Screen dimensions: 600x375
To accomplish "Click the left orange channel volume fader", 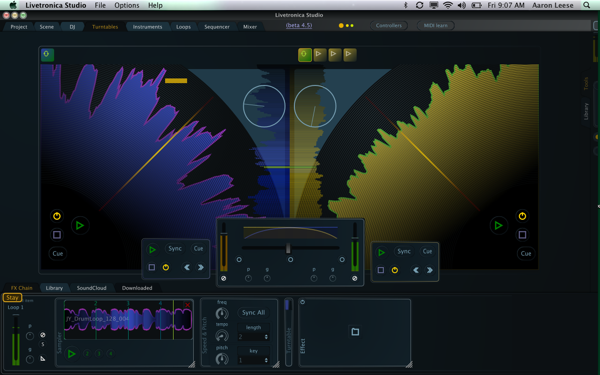I will coord(223,247).
